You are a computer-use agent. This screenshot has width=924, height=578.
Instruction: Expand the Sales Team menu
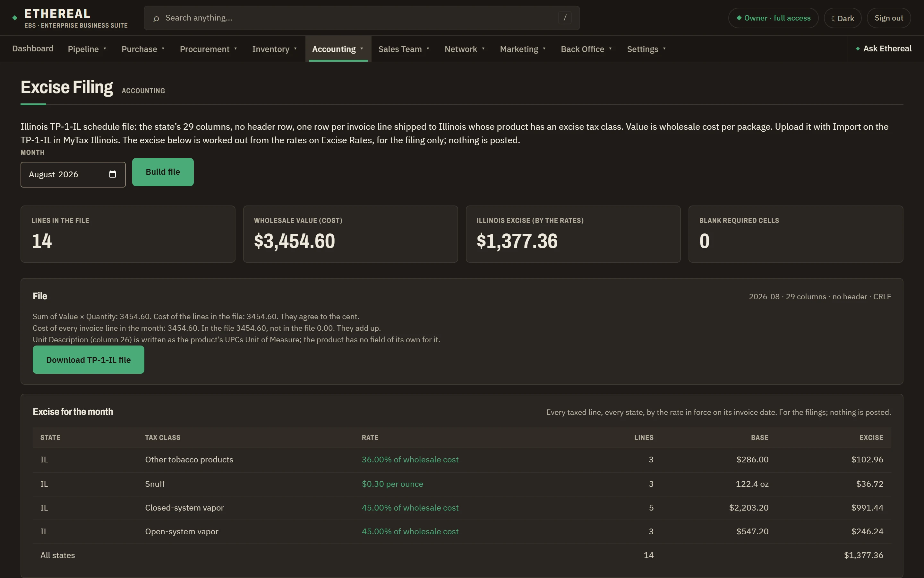404,49
